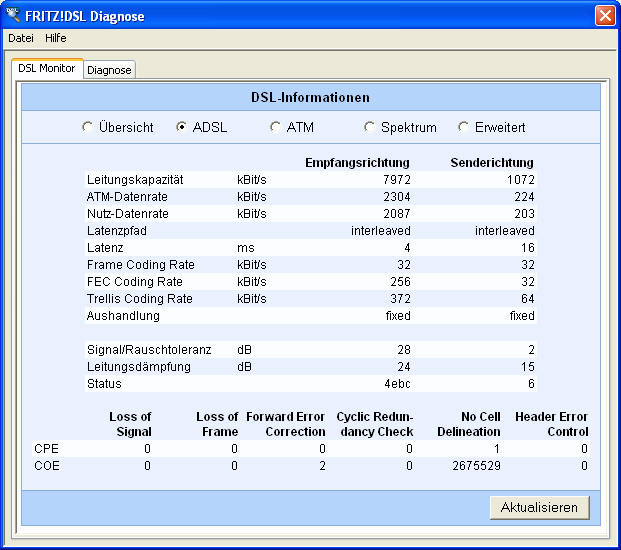Click the Nutz-Datenrate row label
Viewport: 621px width, 550px height.
(128, 214)
